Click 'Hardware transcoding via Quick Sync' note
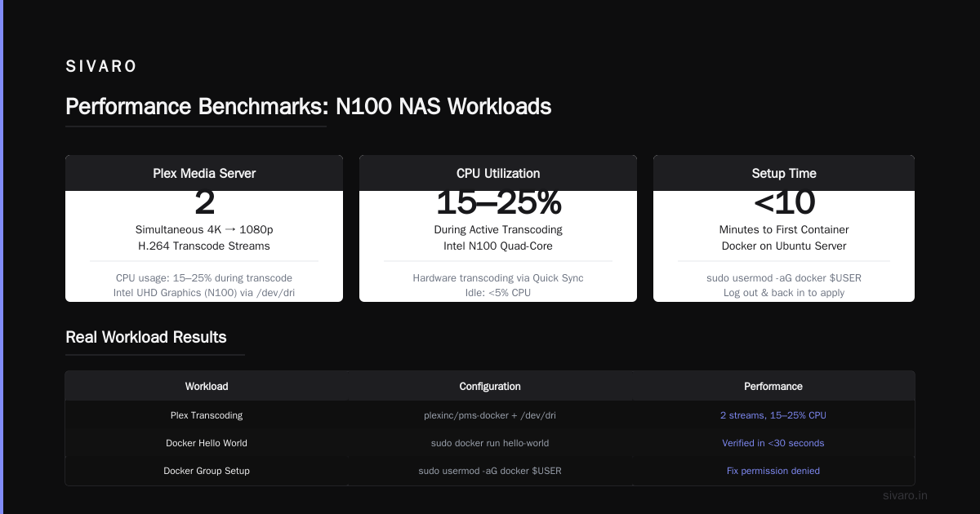This screenshot has width=980, height=514. (x=498, y=278)
